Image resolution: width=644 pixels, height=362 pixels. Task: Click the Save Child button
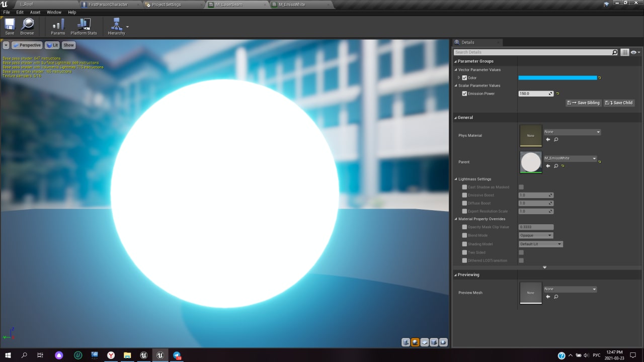coord(619,103)
